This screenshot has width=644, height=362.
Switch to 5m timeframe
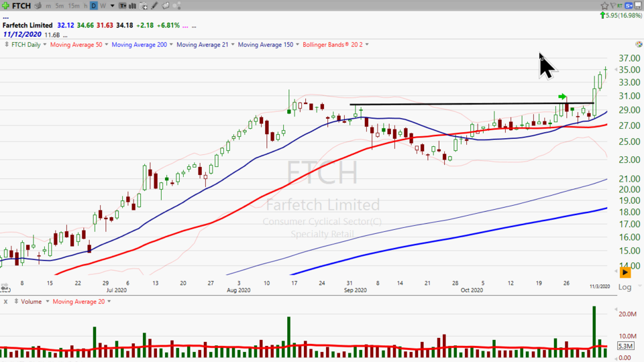(60, 6)
